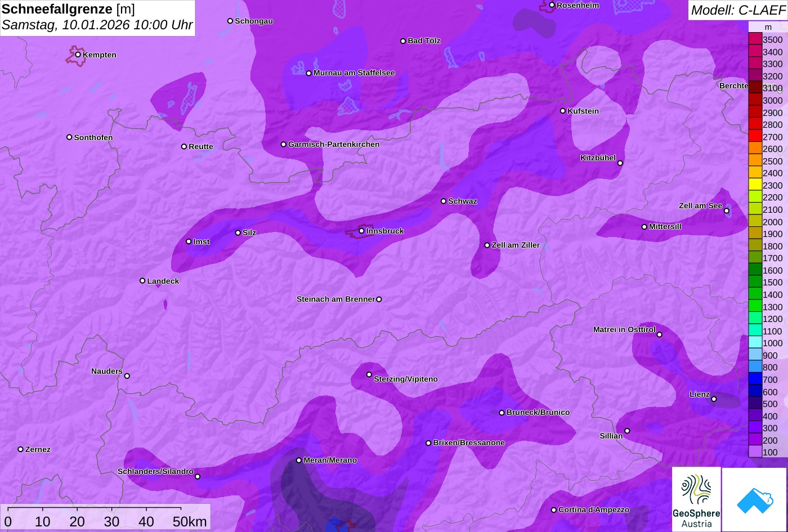
Task: Click the "Schwaz" town label
Action: pos(463,202)
